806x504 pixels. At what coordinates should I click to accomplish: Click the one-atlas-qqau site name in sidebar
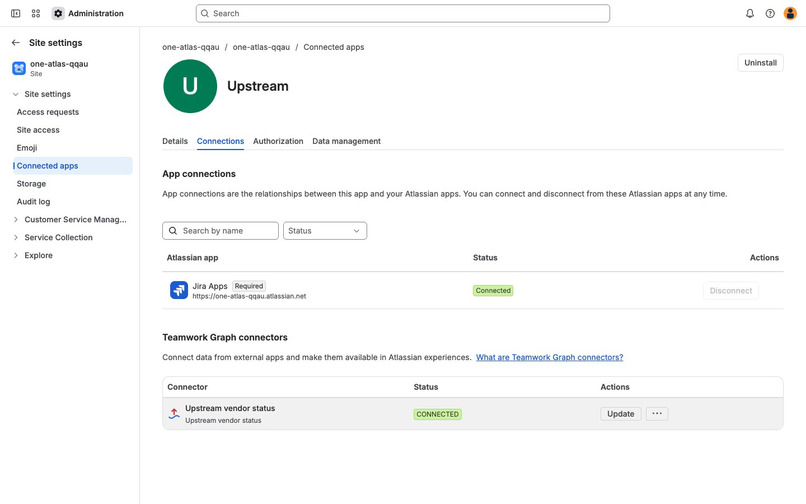coord(59,64)
